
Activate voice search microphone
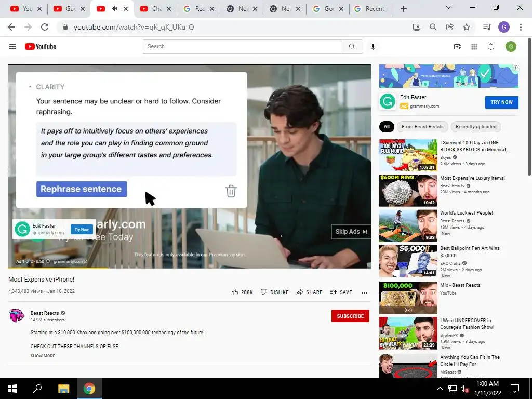pyautogui.click(x=373, y=46)
